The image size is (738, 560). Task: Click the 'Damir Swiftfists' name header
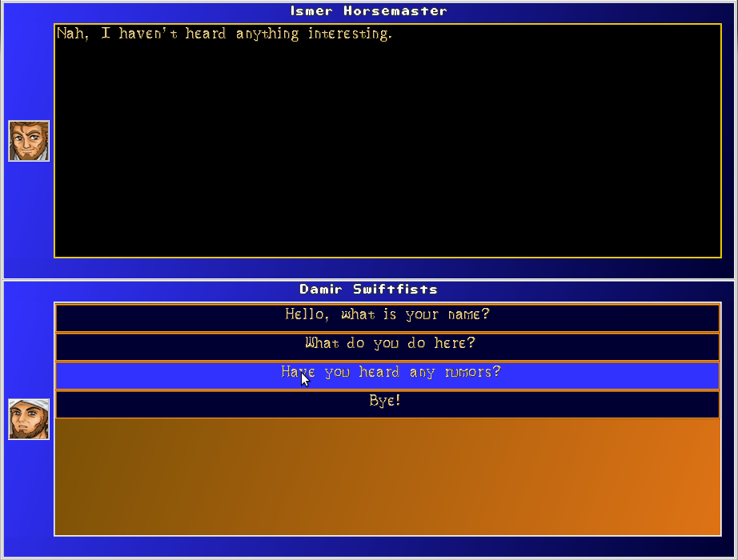tap(368, 289)
